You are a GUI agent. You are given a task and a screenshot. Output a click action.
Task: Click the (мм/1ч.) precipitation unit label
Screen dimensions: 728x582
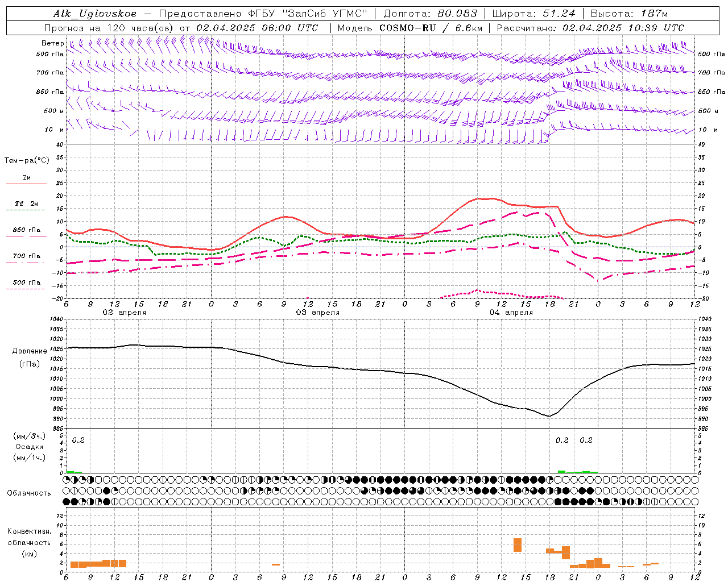point(29,458)
